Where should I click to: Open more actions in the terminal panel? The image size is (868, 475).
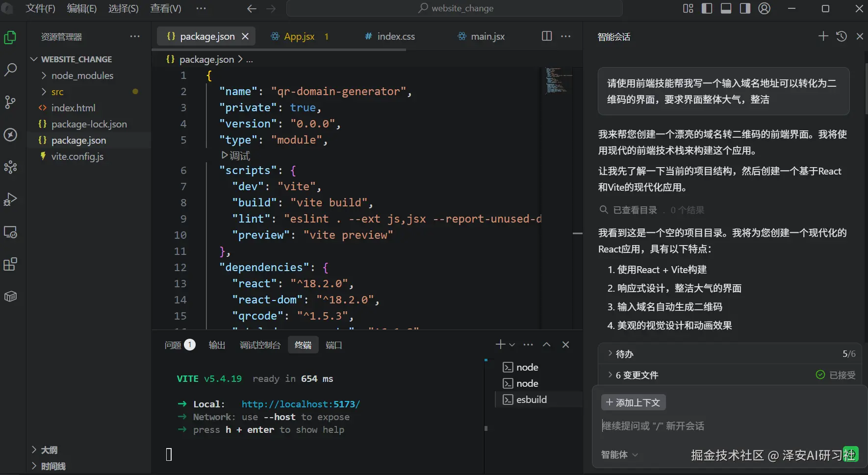(528, 345)
